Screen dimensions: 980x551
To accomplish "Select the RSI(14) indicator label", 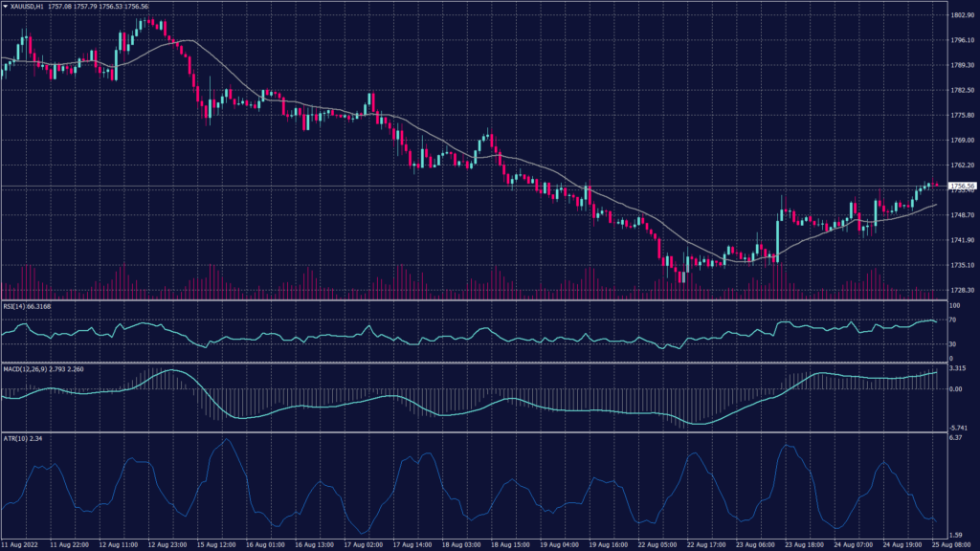I will [x=27, y=307].
